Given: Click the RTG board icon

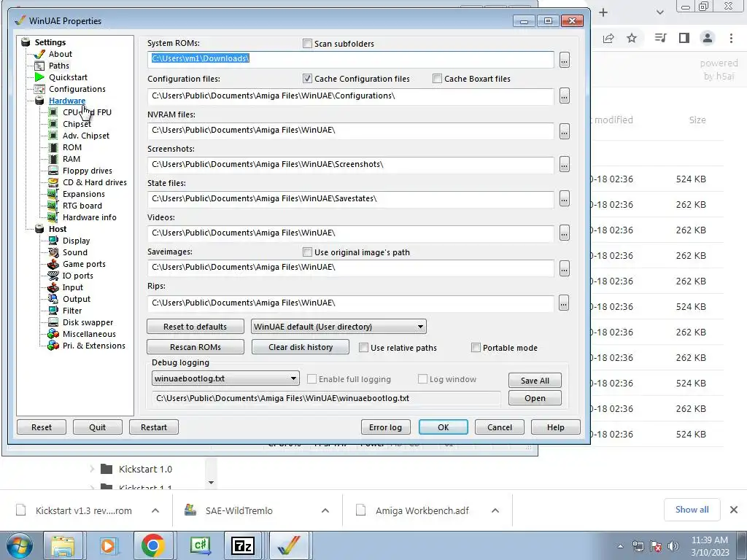Looking at the screenshot, I should [x=53, y=206].
